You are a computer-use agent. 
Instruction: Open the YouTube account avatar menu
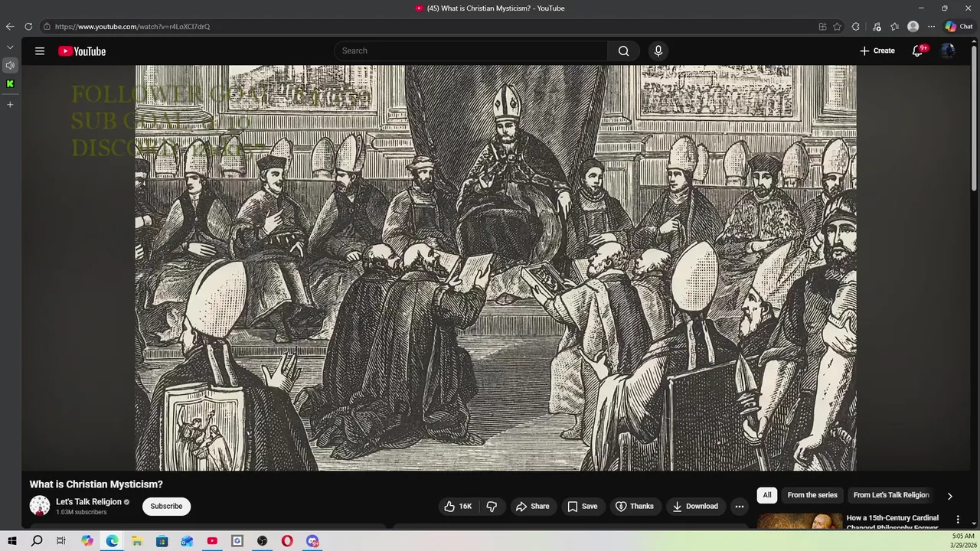click(x=948, y=51)
